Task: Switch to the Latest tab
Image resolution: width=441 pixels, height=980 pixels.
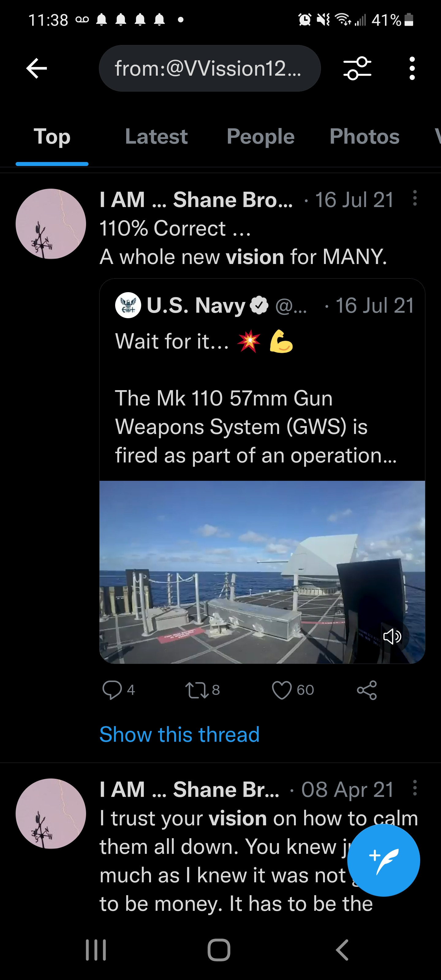Action: click(156, 137)
